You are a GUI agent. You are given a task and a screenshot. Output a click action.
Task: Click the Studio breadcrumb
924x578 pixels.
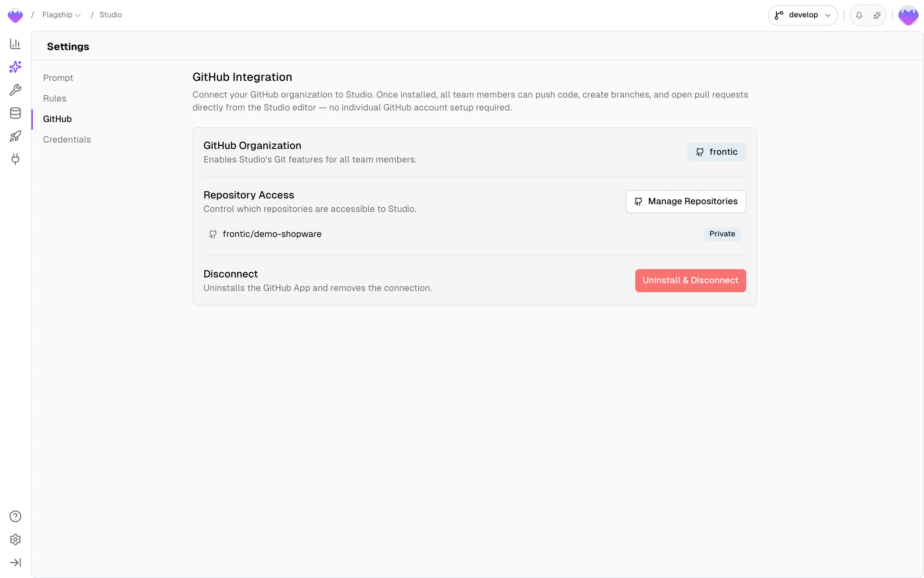click(x=111, y=15)
